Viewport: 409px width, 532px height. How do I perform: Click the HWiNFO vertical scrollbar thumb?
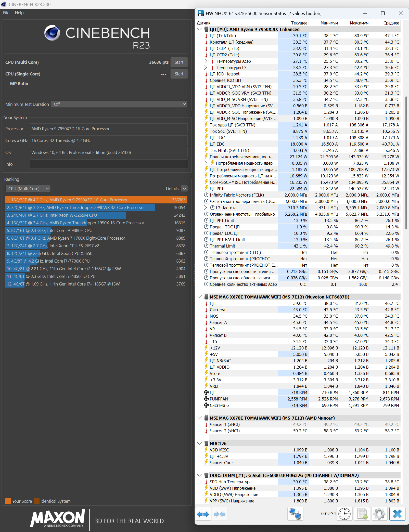[x=406, y=163]
